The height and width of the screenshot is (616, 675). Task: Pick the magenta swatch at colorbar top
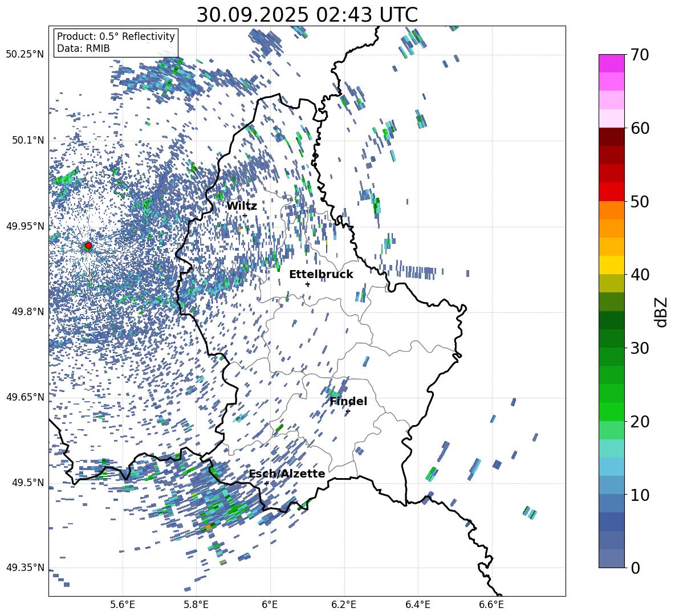pos(612,63)
